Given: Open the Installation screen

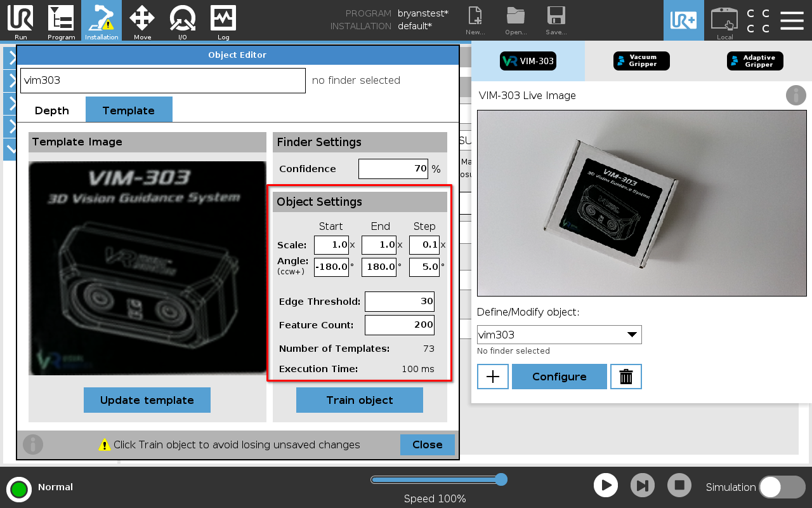Looking at the screenshot, I should pos(101,20).
